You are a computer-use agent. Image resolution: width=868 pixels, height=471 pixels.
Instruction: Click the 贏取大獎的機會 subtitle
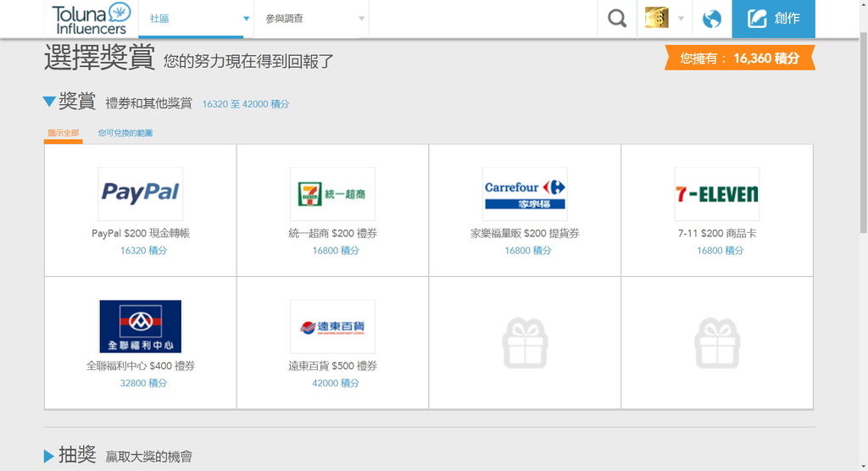(x=149, y=457)
